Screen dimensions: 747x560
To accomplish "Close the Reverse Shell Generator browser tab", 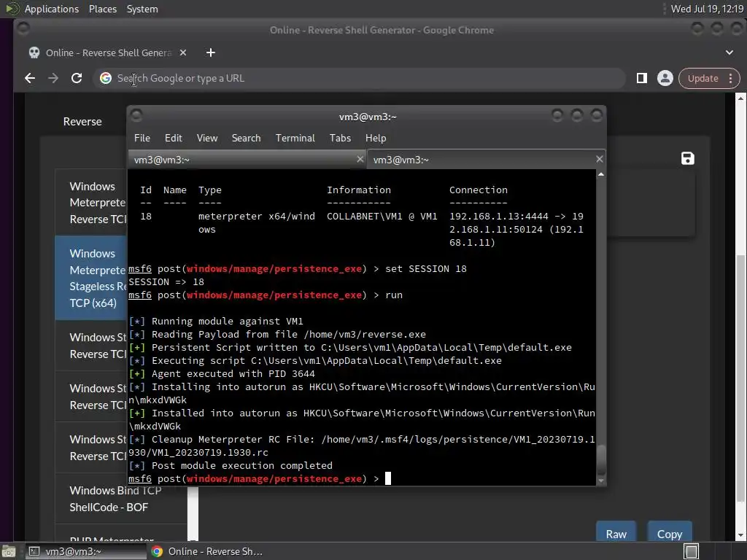I will tap(183, 52).
